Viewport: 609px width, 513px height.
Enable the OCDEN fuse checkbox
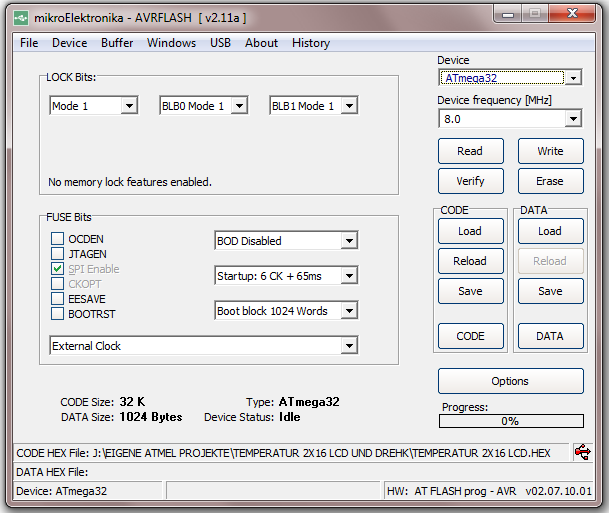click(x=57, y=238)
